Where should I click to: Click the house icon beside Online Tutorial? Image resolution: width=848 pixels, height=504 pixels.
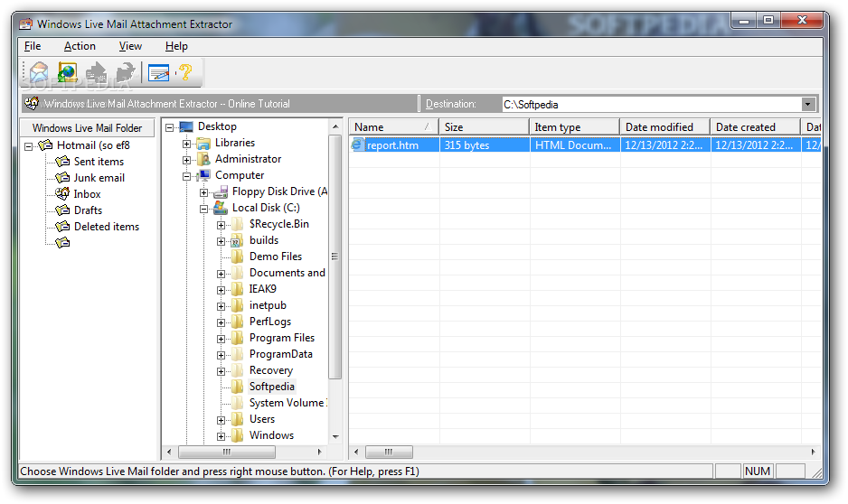click(32, 103)
